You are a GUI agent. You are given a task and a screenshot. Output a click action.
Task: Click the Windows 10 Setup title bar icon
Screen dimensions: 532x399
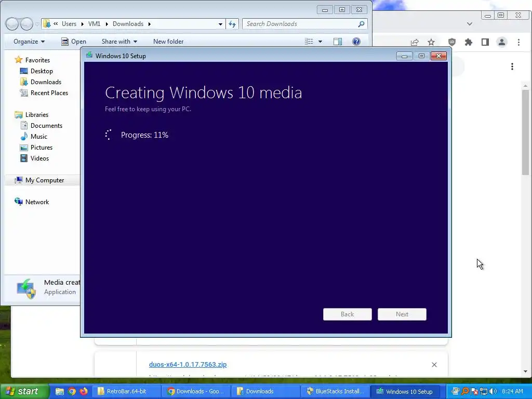(89, 55)
